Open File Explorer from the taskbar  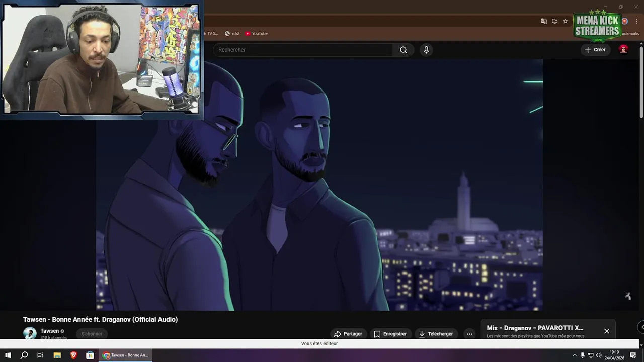click(x=57, y=355)
